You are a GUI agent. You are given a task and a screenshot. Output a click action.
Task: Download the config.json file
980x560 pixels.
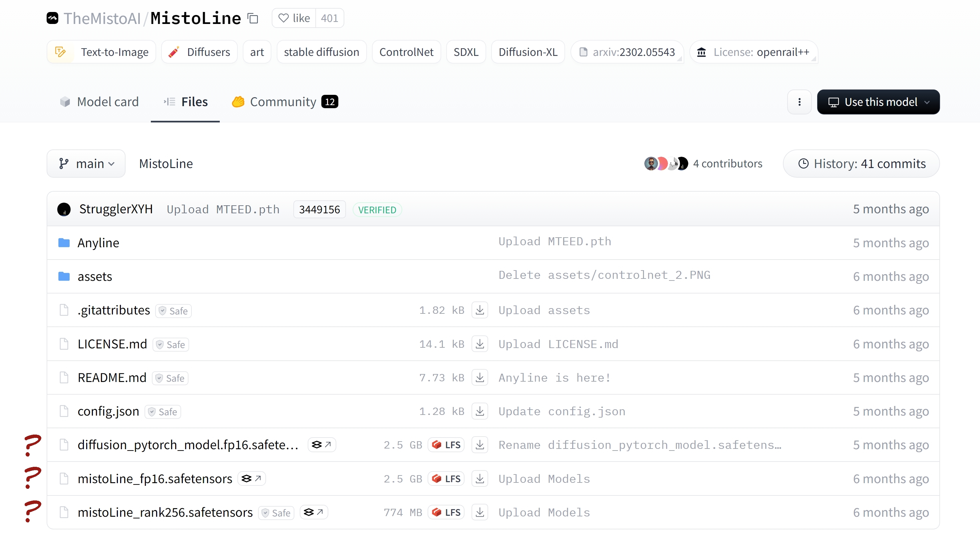point(480,411)
